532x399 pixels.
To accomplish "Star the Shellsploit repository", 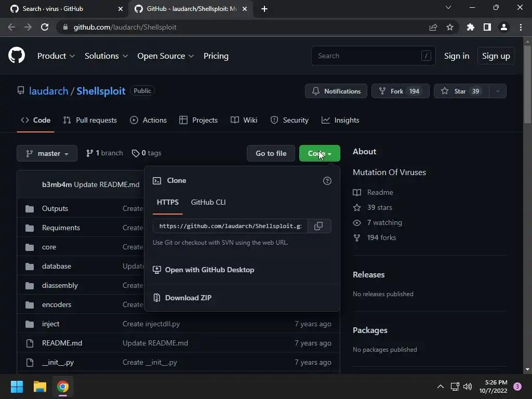I will [x=461, y=91].
